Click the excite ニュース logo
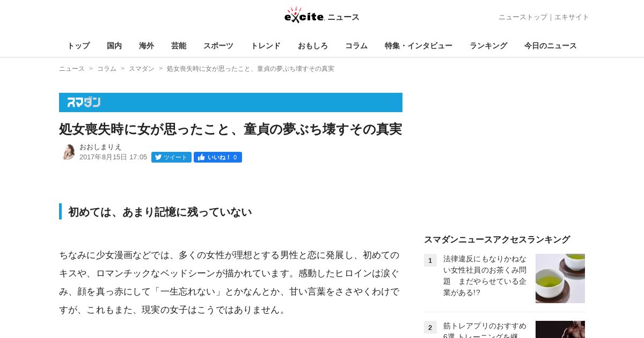The width and height of the screenshot is (644, 338). 321,16
